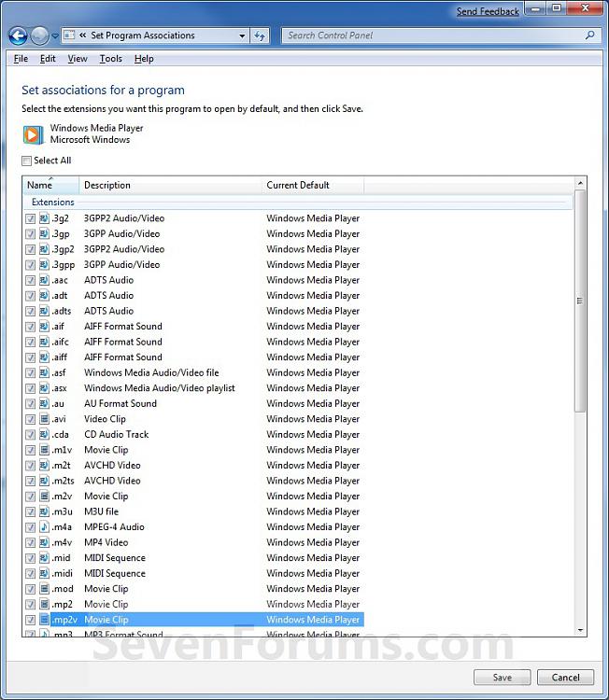This screenshot has width=609, height=700.
Task: Click the Forward navigation arrow button
Action: pyautogui.click(x=39, y=35)
